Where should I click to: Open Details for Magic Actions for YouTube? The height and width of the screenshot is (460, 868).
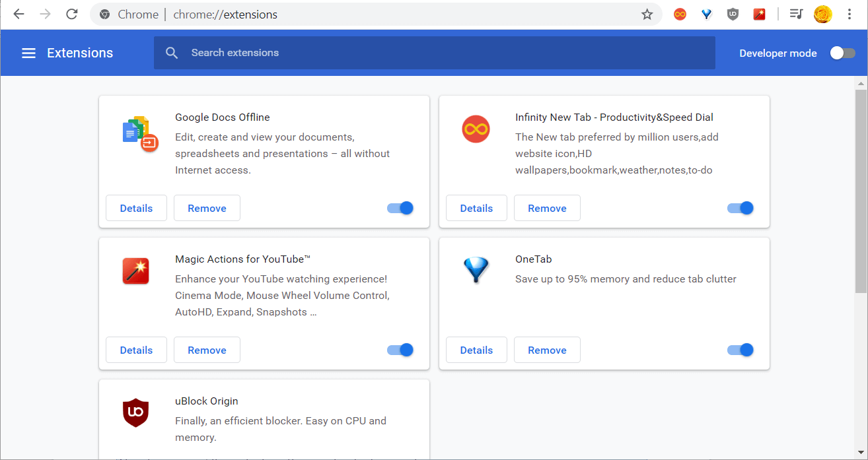click(136, 350)
